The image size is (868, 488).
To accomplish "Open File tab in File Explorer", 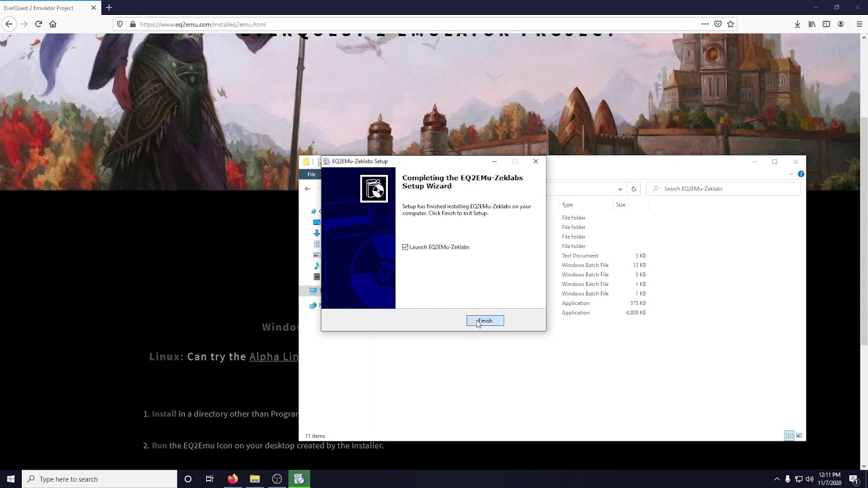I will pyautogui.click(x=311, y=174).
